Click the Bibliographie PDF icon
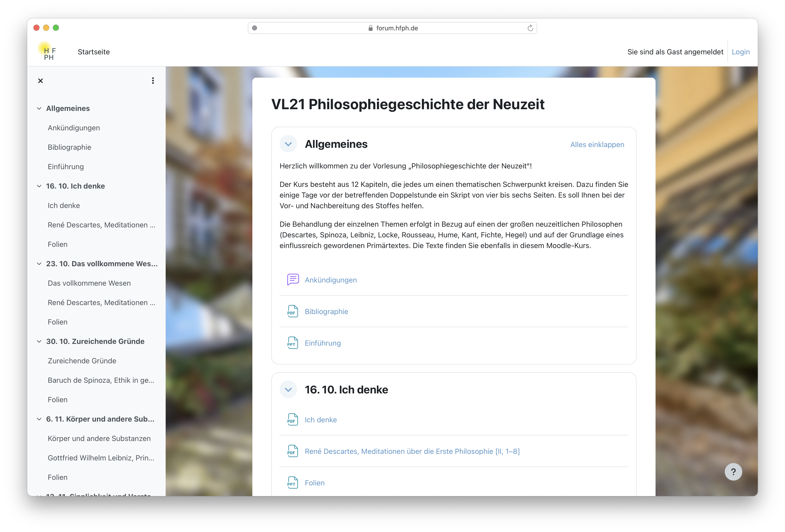Viewport: 785px width, 532px height. pyautogui.click(x=292, y=311)
